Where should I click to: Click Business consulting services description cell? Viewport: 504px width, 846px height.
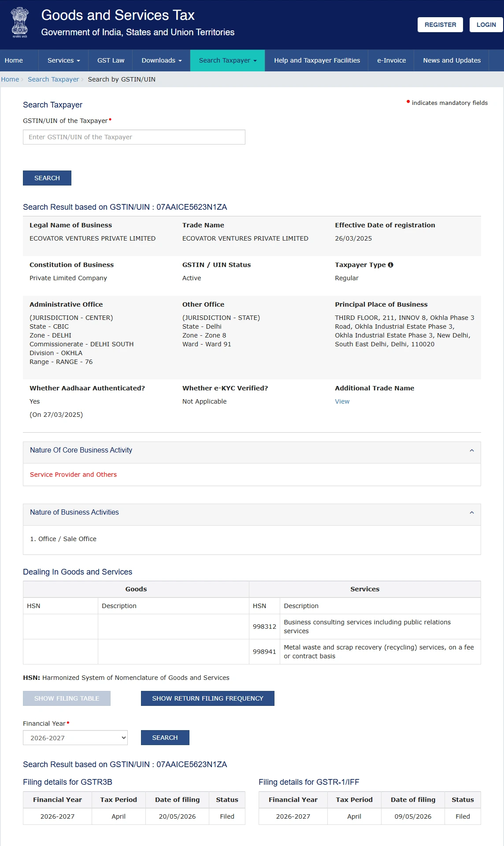tap(380, 627)
